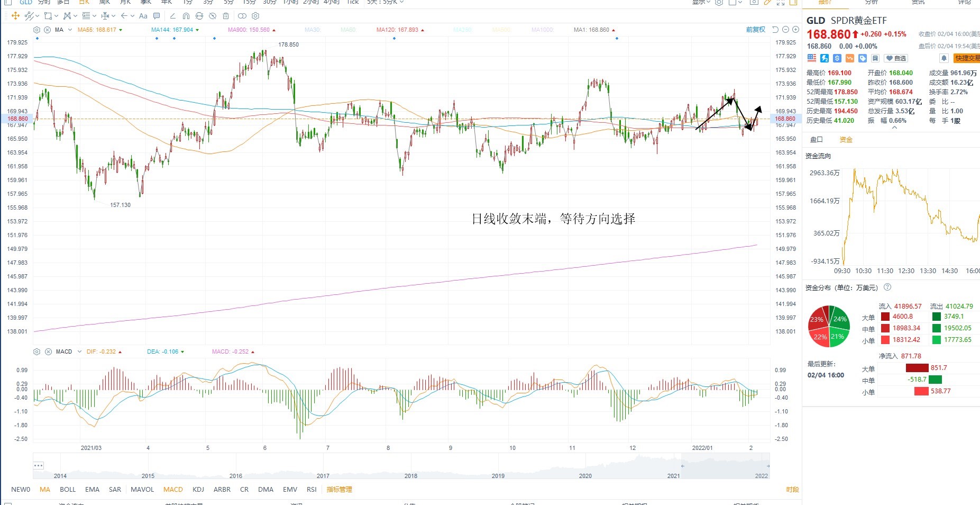Delete drawings with the trash icon

tap(226, 16)
